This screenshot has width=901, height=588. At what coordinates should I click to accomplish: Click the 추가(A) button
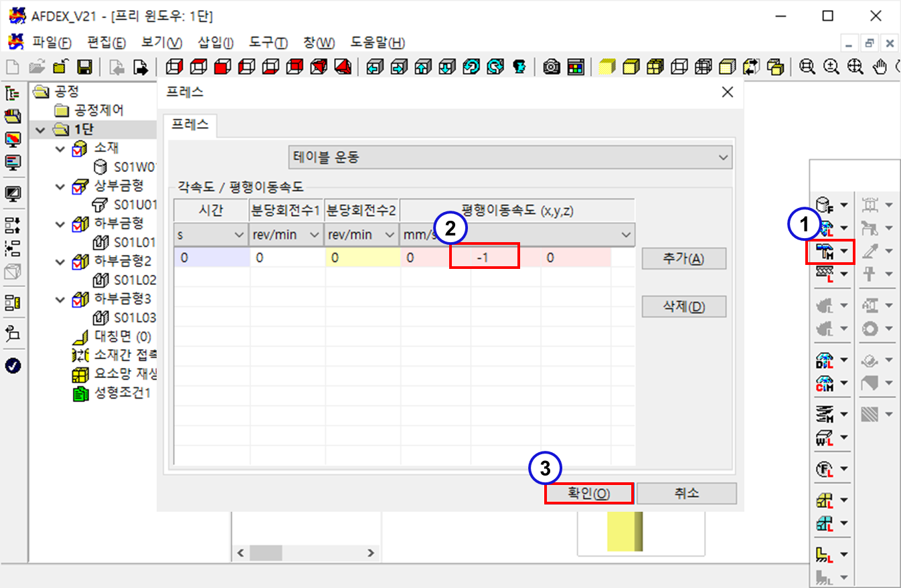tap(683, 259)
